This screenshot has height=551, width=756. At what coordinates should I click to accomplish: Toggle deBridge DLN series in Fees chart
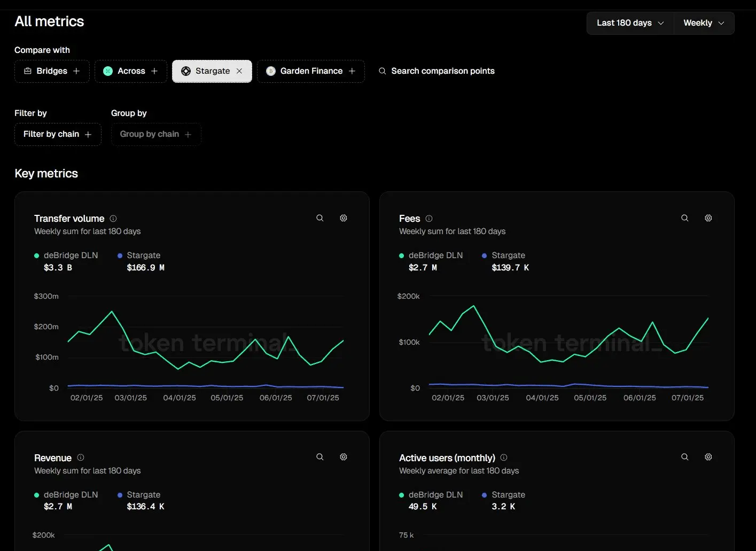(431, 255)
